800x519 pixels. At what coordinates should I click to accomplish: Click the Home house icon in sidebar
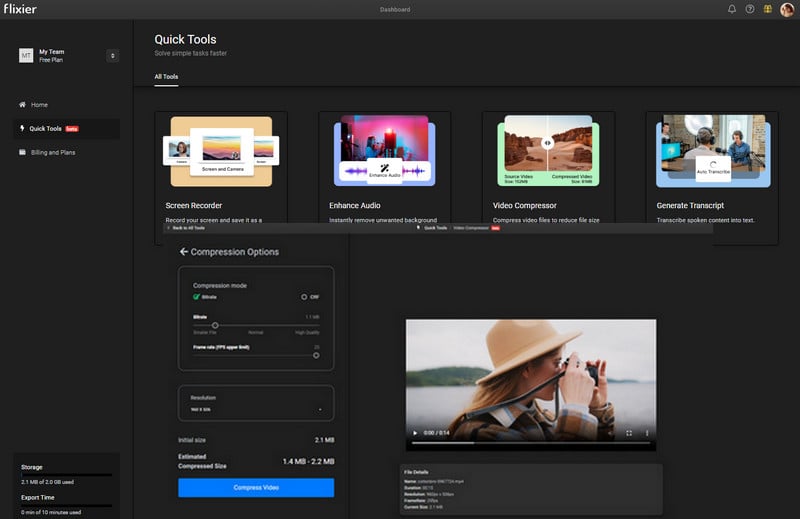coord(22,104)
